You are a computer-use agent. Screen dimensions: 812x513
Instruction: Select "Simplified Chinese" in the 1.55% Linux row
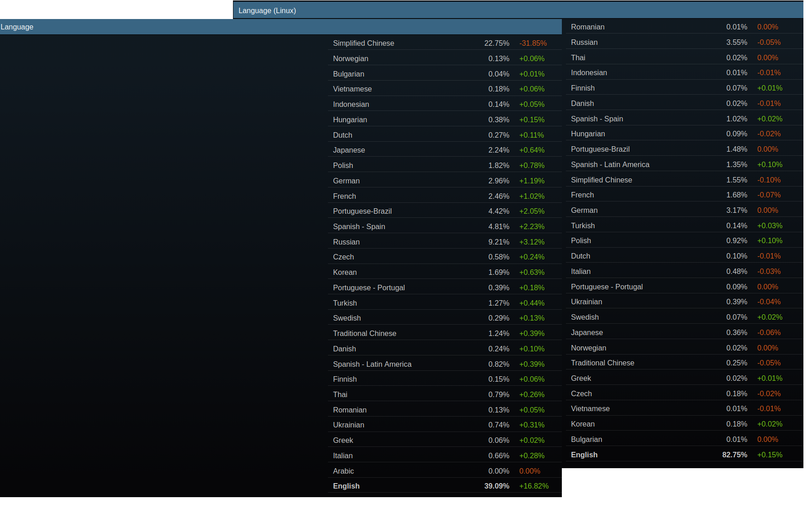click(601, 180)
